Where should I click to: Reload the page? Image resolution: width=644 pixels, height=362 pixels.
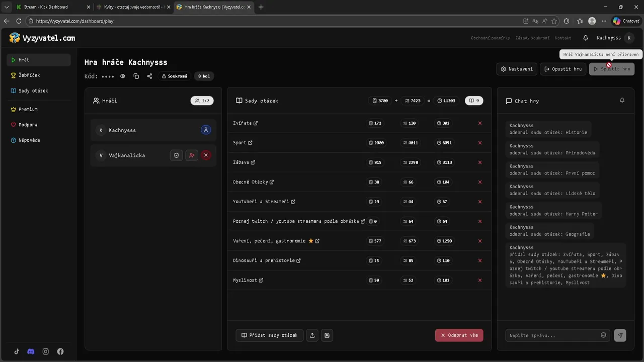(19, 21)
